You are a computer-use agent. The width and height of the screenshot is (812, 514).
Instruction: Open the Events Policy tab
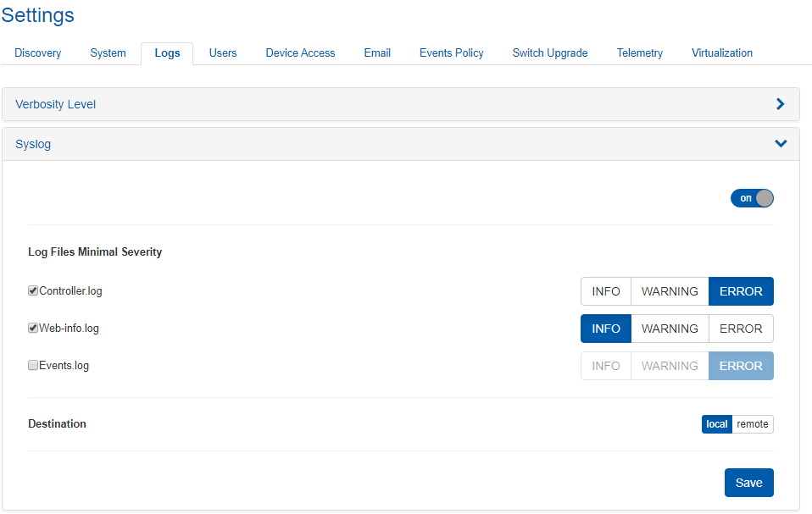(451, 53)
